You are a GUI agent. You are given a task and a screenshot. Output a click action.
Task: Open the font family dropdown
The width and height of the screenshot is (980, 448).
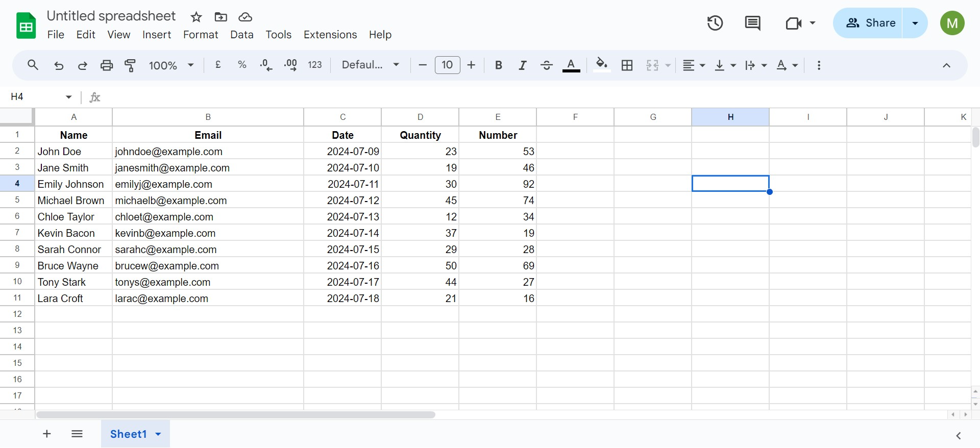point(370,65)
